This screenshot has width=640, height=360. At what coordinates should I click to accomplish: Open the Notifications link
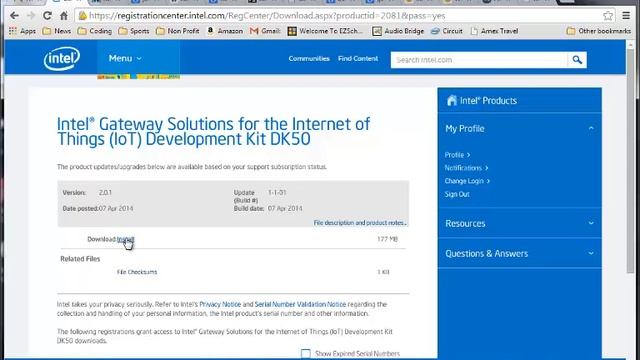[466, 168]
